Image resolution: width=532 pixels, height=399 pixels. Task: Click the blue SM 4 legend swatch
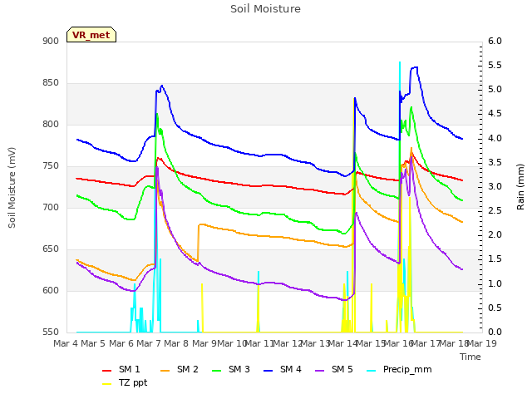click(x=268, y=371)
